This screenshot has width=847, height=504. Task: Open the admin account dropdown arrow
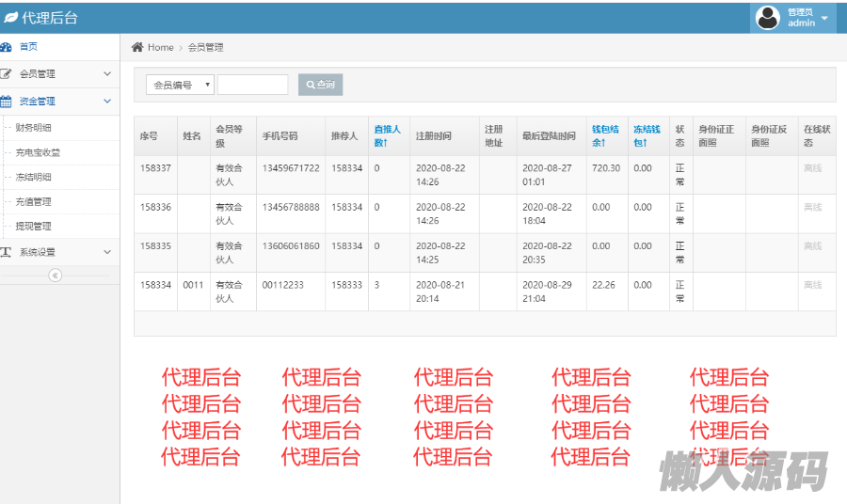click(x=824, y=18)
